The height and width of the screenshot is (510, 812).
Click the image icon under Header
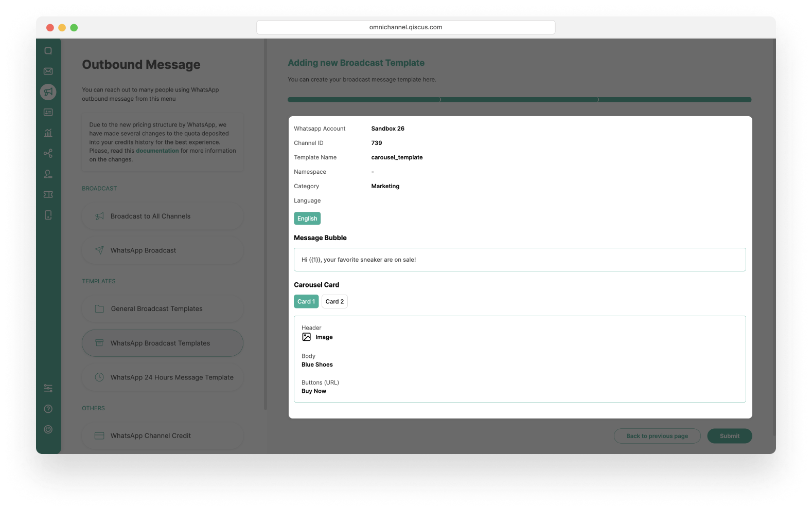tap(307, 337)
